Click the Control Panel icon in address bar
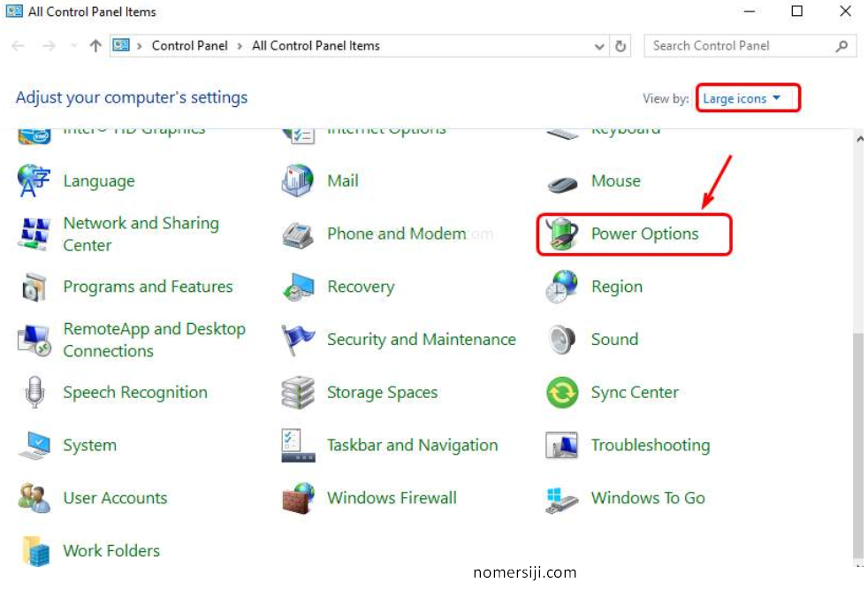Viewport: 868px width, 590px height. (x=121, y=45)
